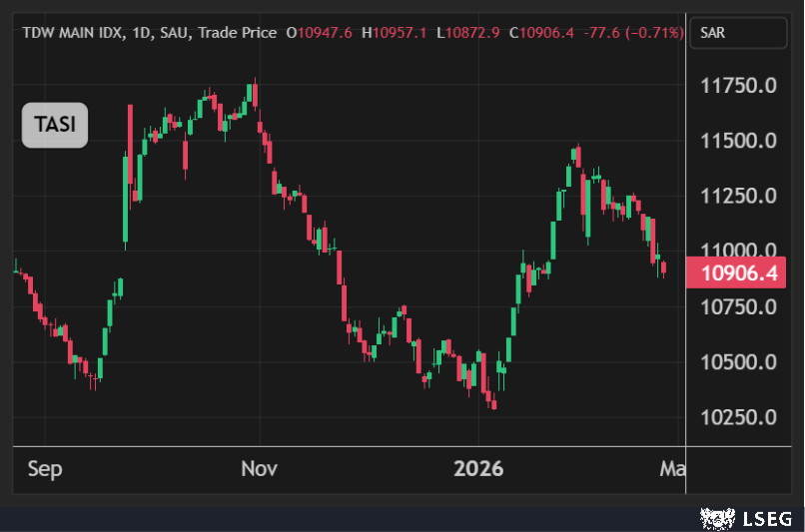Click the Low value L10872.9

(467, 33)
